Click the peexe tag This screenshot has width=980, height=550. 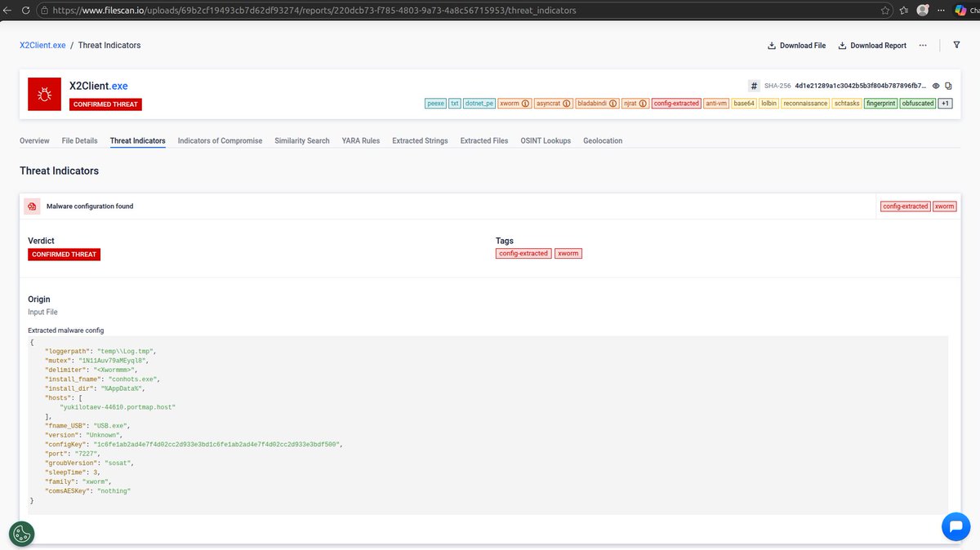click(x=435, y=104)
